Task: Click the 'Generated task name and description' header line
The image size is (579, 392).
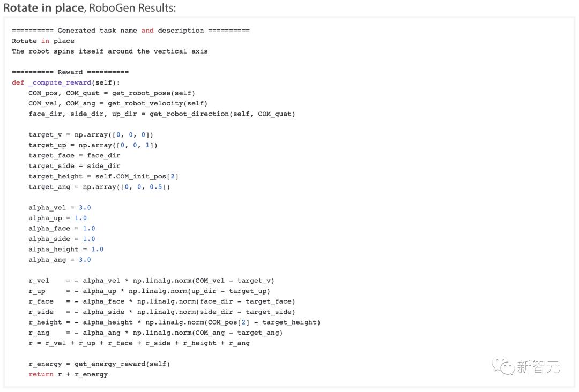Action: [131, 31]
